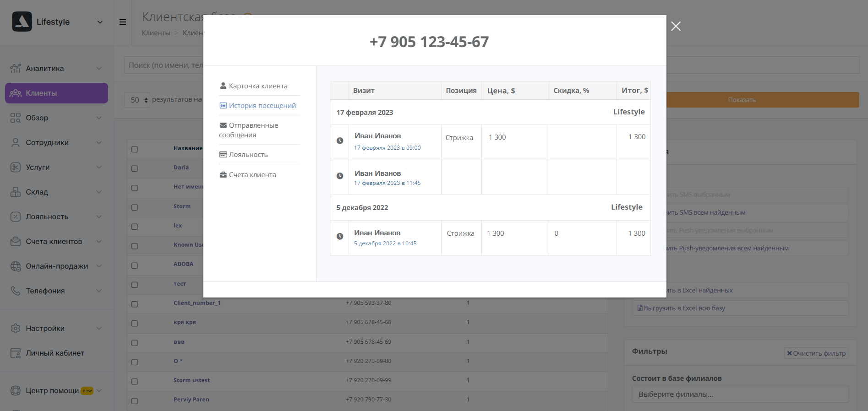Click the Онлайн-продажи globe icon

tap(16, 266)
